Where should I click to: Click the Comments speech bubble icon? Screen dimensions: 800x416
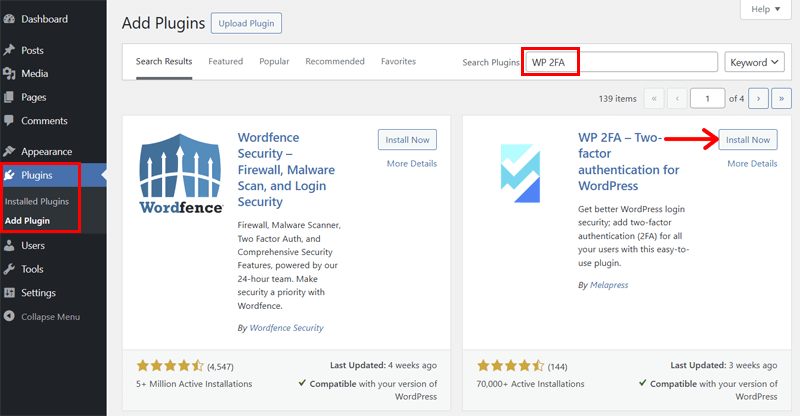pos(9,120)
